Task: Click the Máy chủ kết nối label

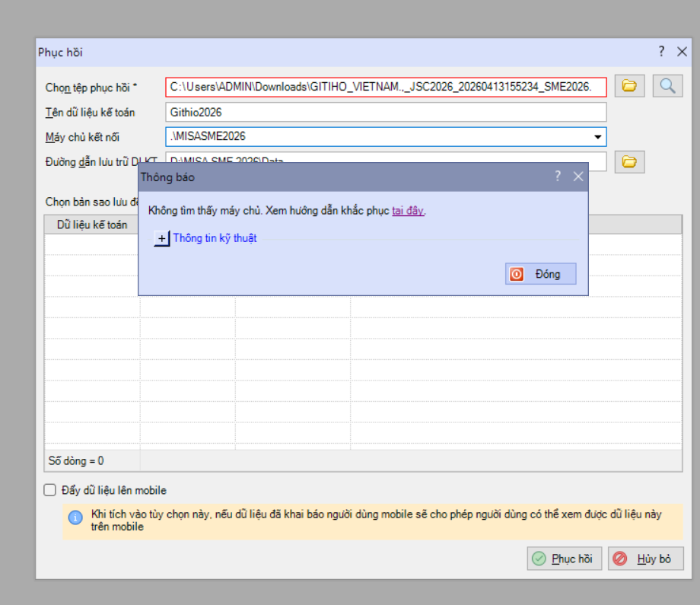Action: click(x=82, y=137)
